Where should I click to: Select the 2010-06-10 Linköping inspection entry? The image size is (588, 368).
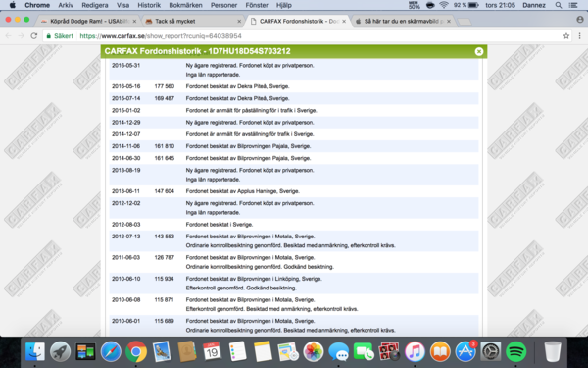[x=294, y=284]
